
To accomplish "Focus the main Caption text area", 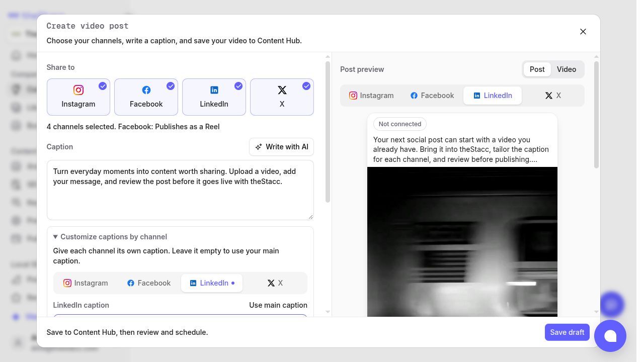I will click(180, 190).
